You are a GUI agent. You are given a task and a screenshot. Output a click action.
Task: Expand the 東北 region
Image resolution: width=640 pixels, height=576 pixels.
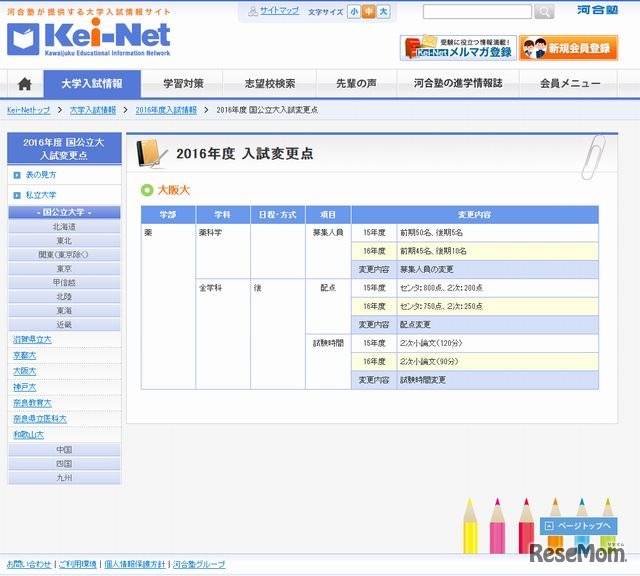point(64,241)
